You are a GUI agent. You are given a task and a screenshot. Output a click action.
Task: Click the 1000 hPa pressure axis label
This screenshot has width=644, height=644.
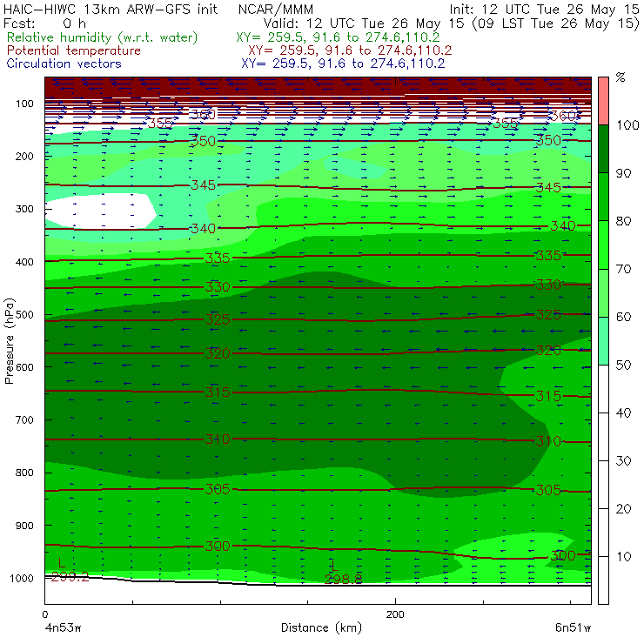(x=22, y=578)
